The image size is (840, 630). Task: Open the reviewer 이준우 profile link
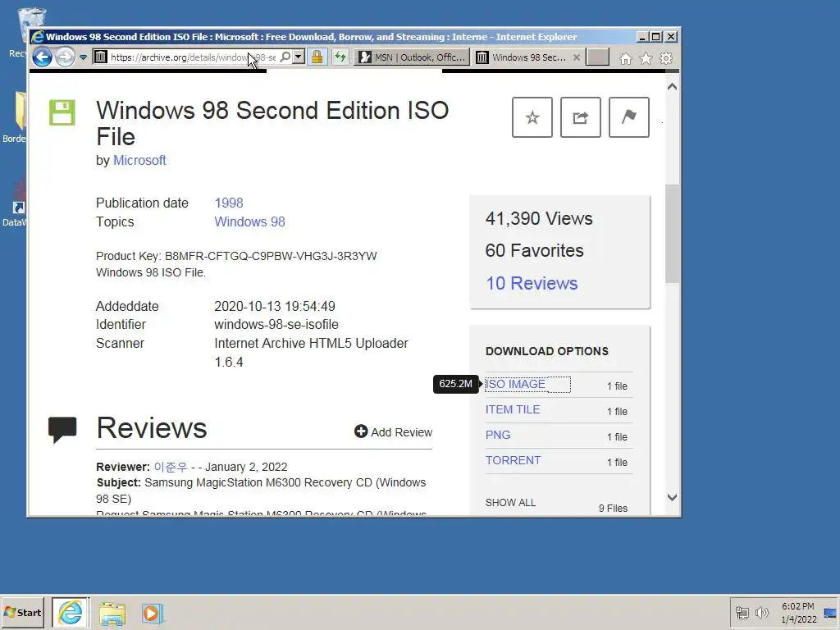point(171,467)
